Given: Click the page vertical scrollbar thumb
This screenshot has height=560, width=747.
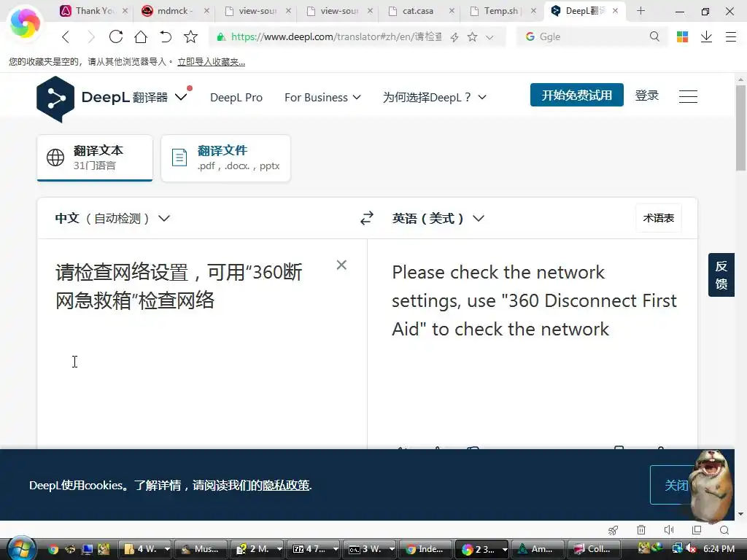Looking at the screenshot, I should point(740,128).
